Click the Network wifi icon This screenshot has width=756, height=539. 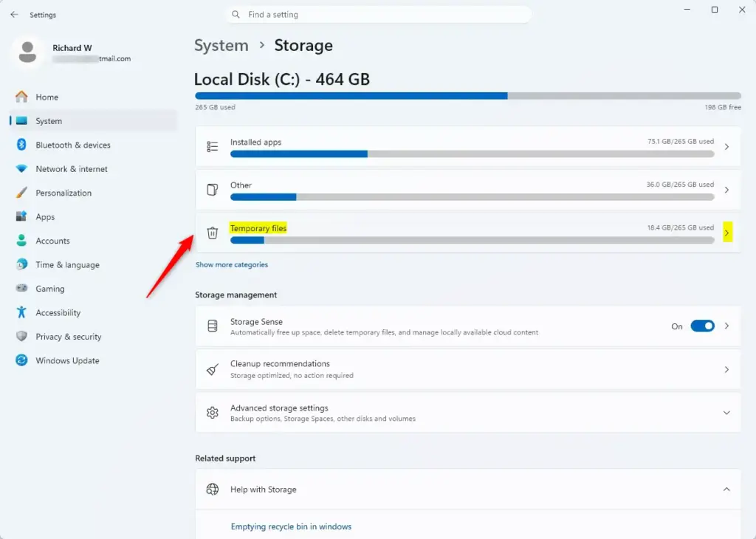21,169
